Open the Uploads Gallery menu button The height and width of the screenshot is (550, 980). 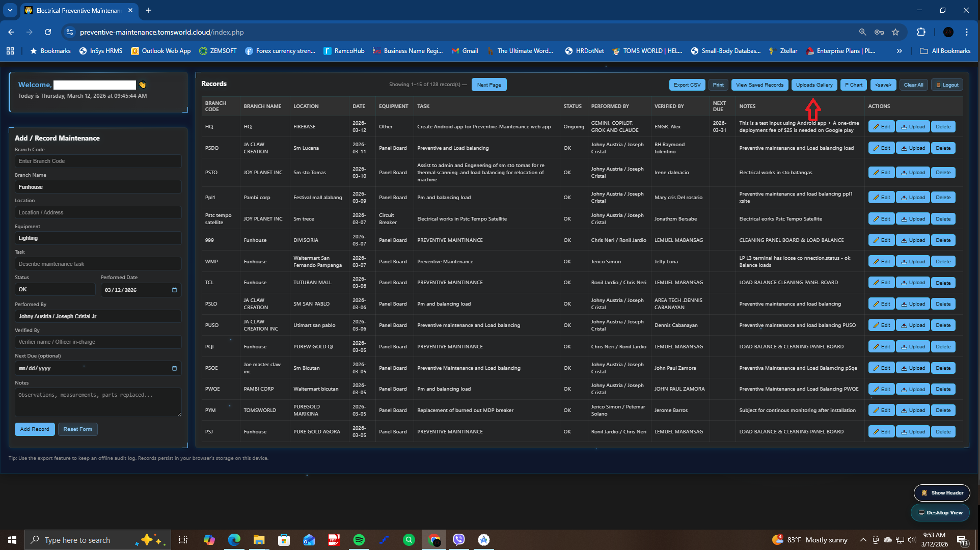[814, 85]
